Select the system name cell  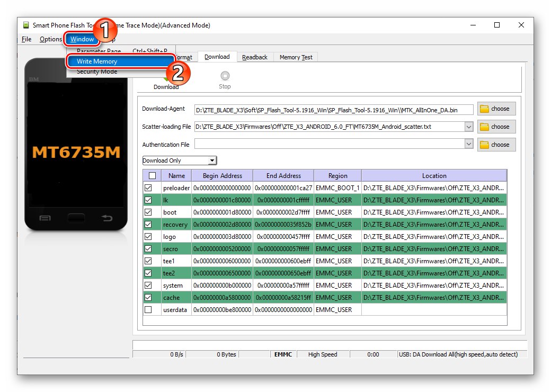(x=176, y=285)
